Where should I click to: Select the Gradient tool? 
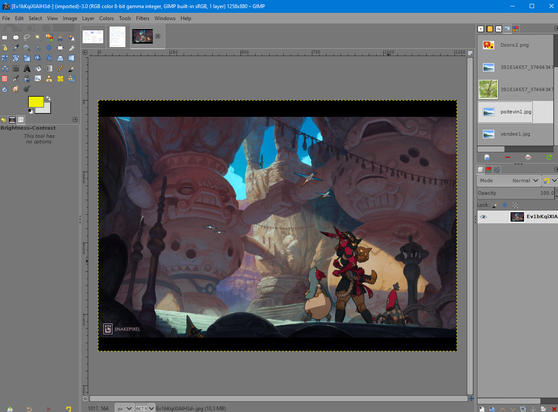(x=49, y=68)
